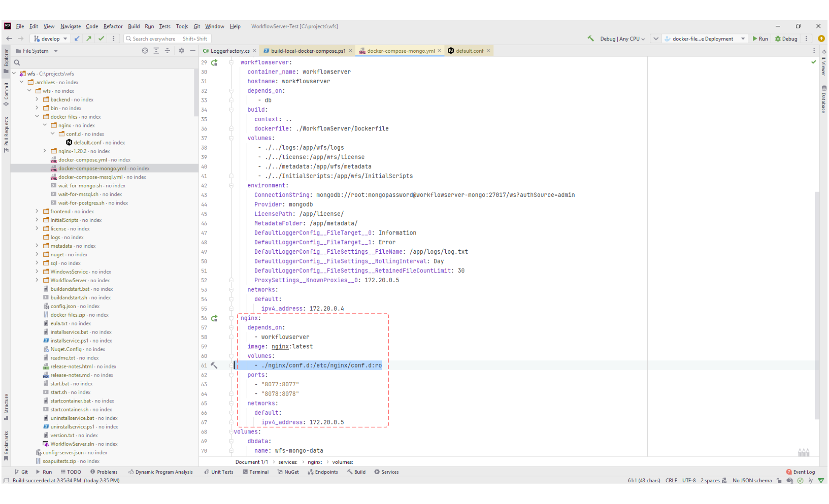Open File System view dropdown
The image size is (829, 504).
(37, 51)
